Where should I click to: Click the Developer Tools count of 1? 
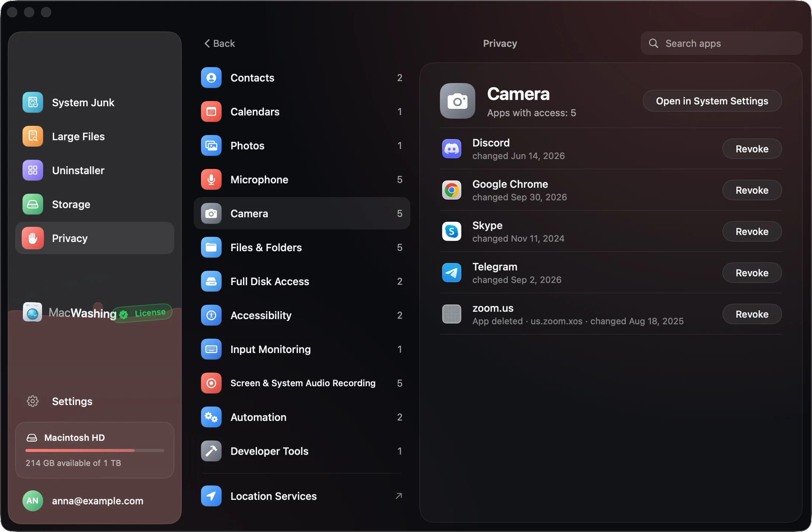pyautogui.click(x=399, y=451)
